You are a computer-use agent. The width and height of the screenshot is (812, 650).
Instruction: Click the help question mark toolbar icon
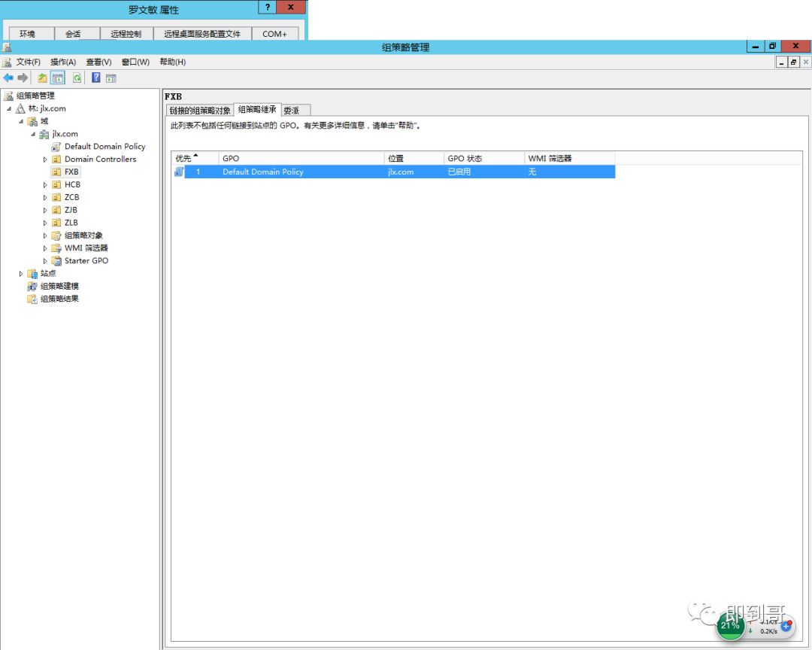[96, 77]
